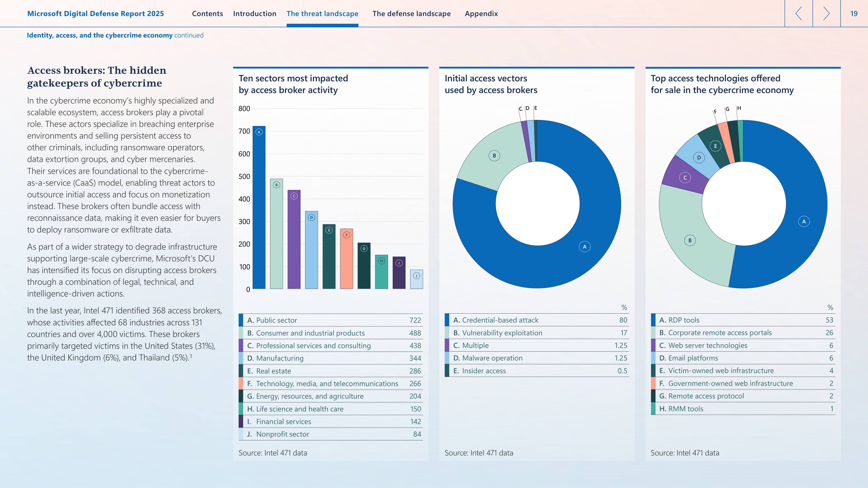The height and width of the screenshot is (488, 868).
Task: Click 'B. Vulnerability exploitation' legend row
Action: click(x=537, y=333)
